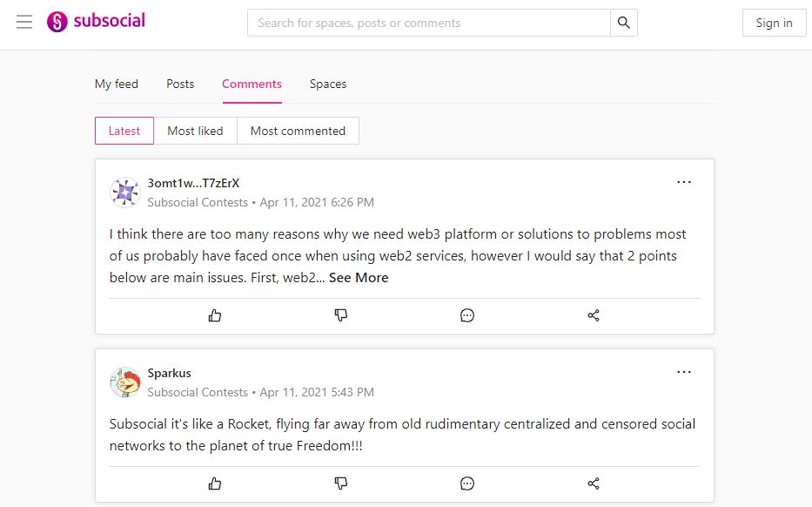Screen dimensions: 812x507
Task: Dislike the first comment with thumbs down
Action: coord(341,315)
